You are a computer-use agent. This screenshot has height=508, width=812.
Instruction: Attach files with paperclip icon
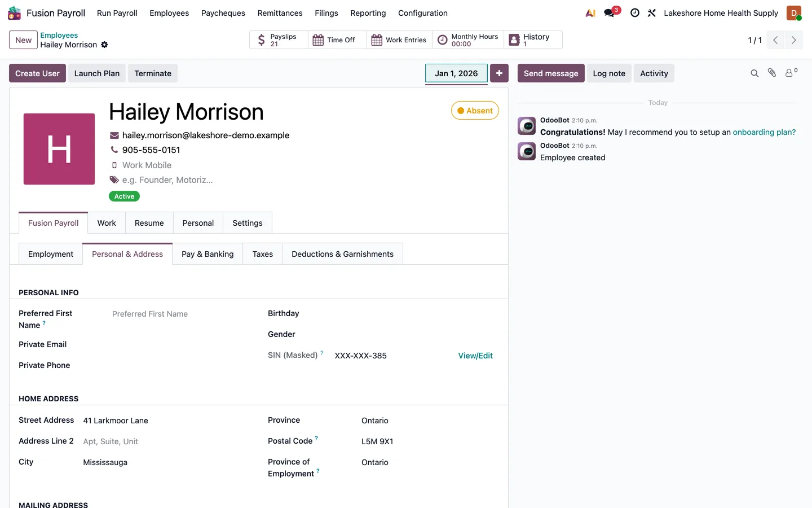tap(772, 73)
